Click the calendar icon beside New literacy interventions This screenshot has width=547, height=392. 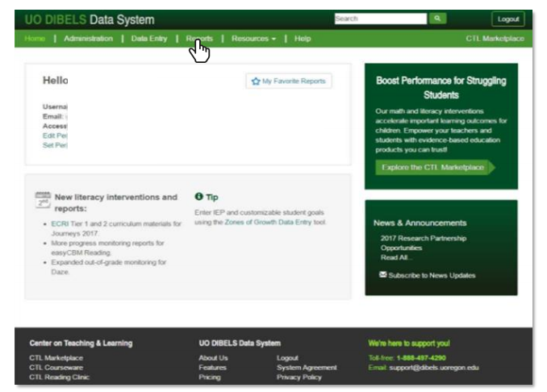tap(43, 200)
